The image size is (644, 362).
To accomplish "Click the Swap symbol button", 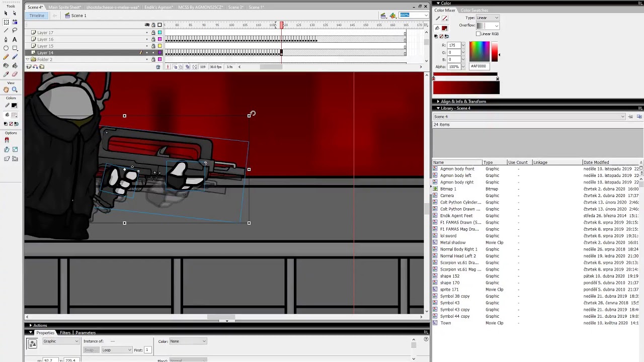I will point(91,350).
